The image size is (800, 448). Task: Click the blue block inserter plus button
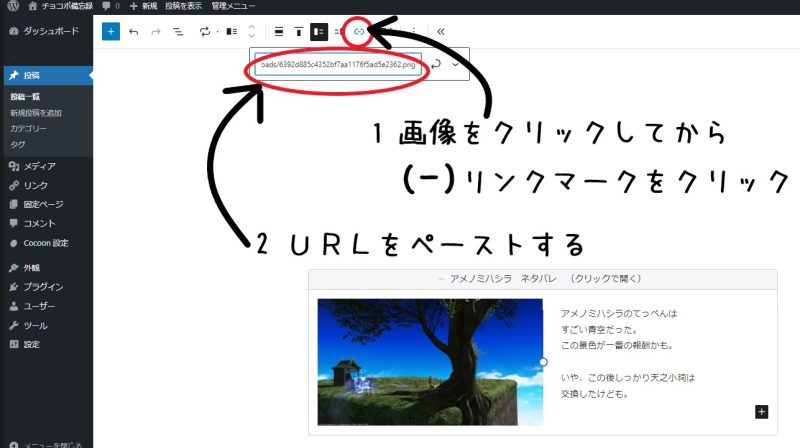click(x=111, y=31)
